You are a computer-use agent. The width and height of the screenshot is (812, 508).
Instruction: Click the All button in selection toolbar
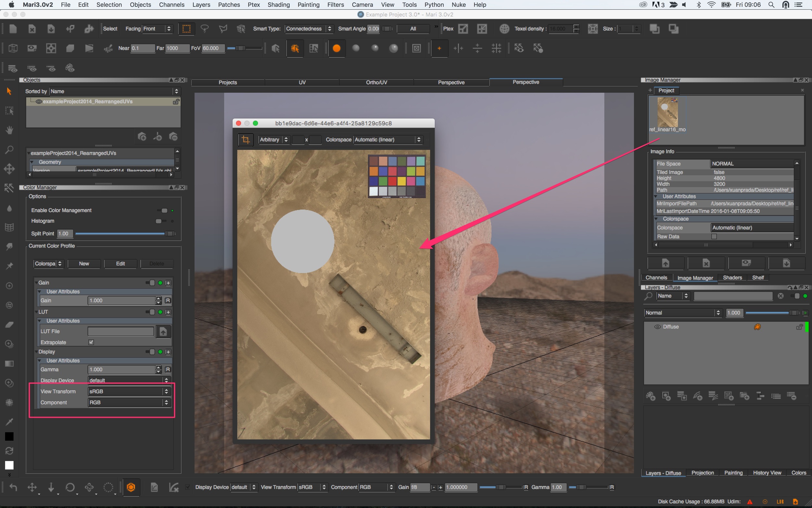413,29
